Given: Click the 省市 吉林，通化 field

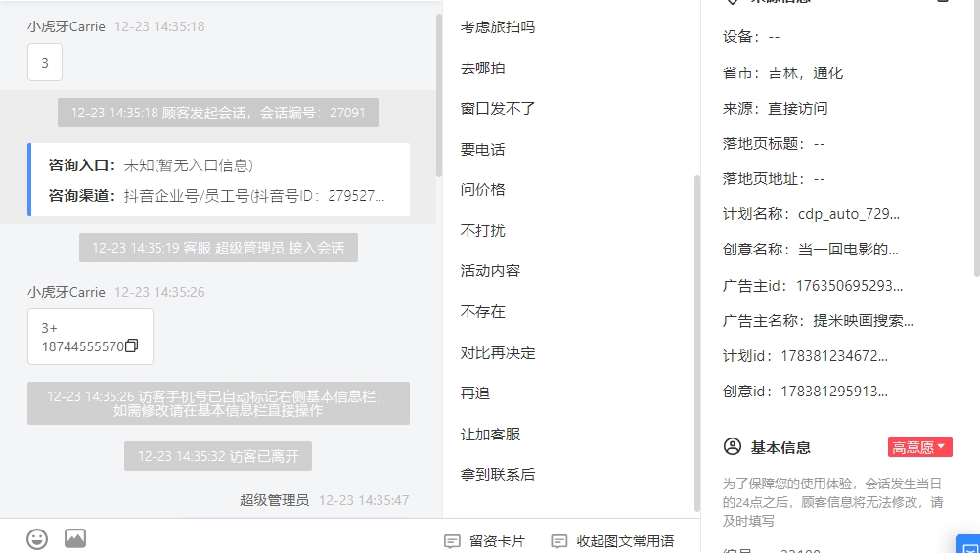Looking at the screenshot, I should [x=782, y=72].
